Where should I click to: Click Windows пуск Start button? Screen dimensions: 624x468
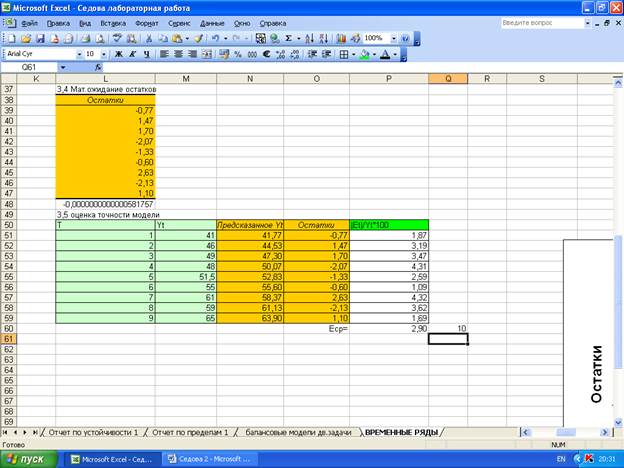click(x=29, y=459)
